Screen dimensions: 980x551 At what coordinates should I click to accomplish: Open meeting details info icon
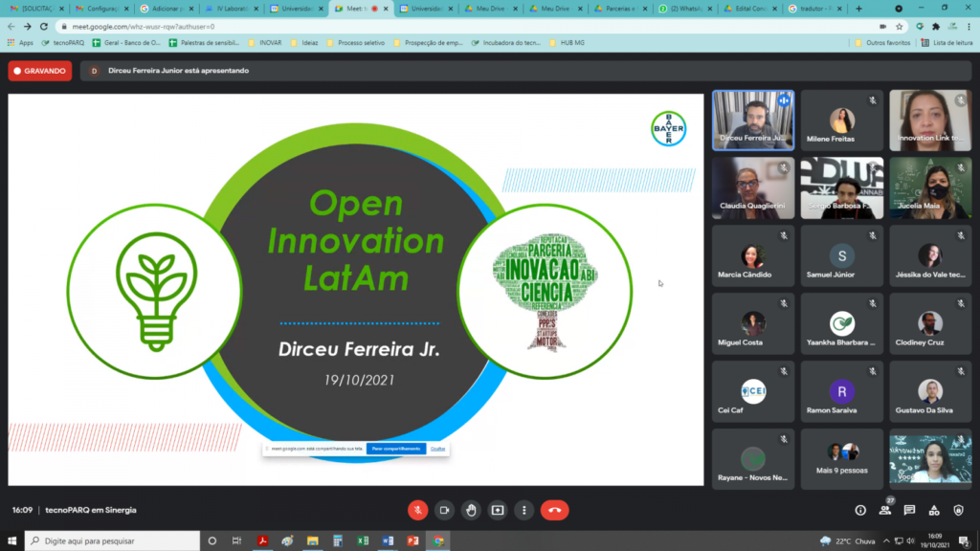[860, 510]
